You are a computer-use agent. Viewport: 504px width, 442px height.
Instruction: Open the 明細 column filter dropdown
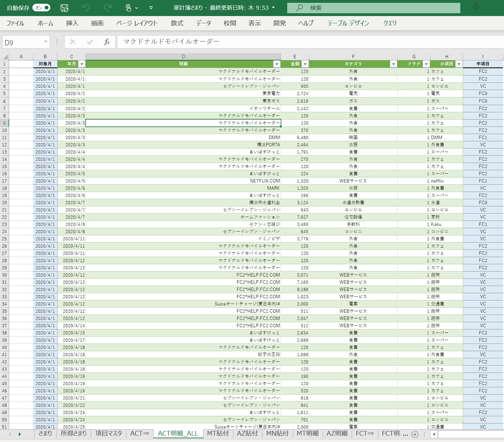[277, 64]
